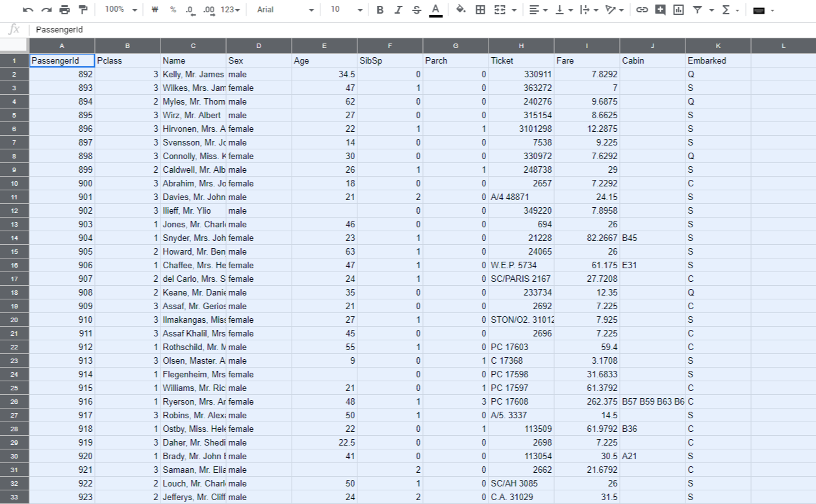This screenshot has width=816, height=504.
Task: Open the text color picker
Action: point(435,10)
